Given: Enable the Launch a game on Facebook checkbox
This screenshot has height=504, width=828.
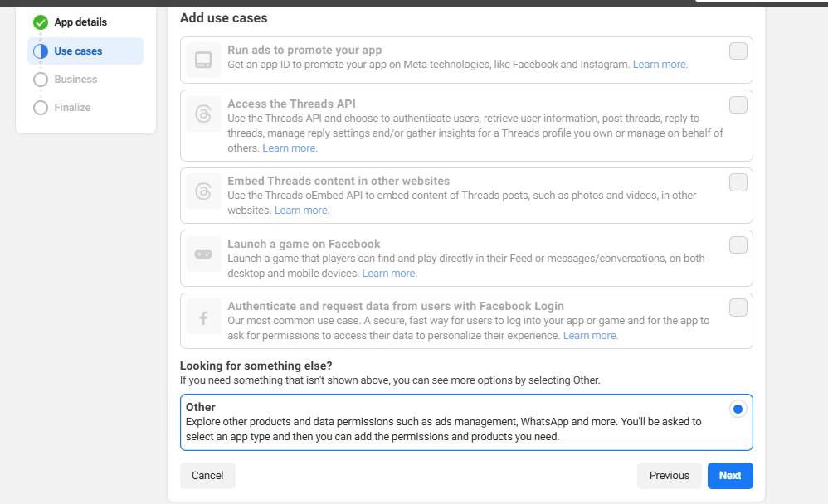Looking at the screenshot, I should pyautogui.click(x=738, y=245).
